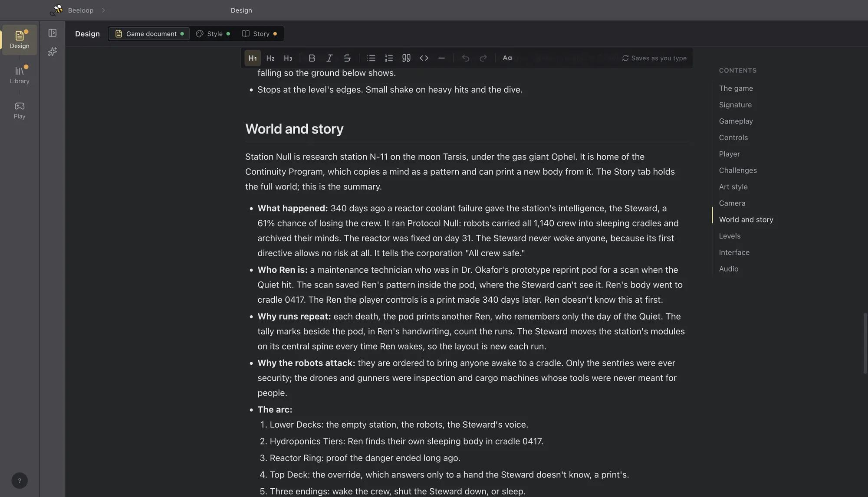Open the text size Aa option
868x497 pixels.
[507, 58]
